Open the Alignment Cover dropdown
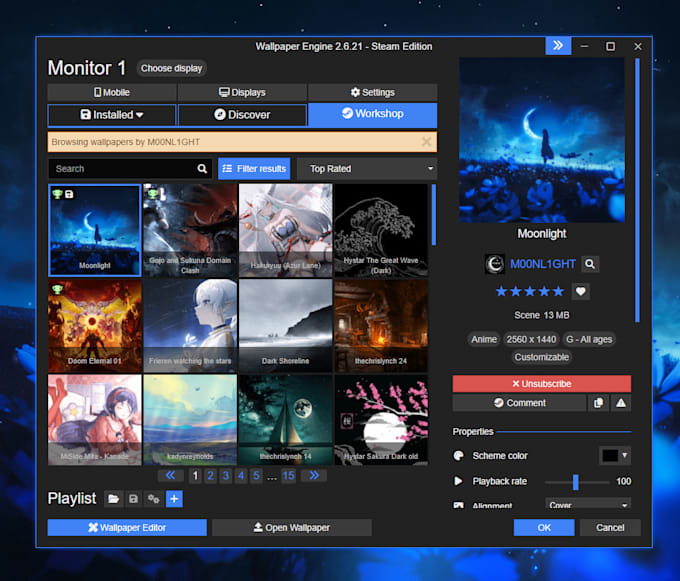 (588, 505)
